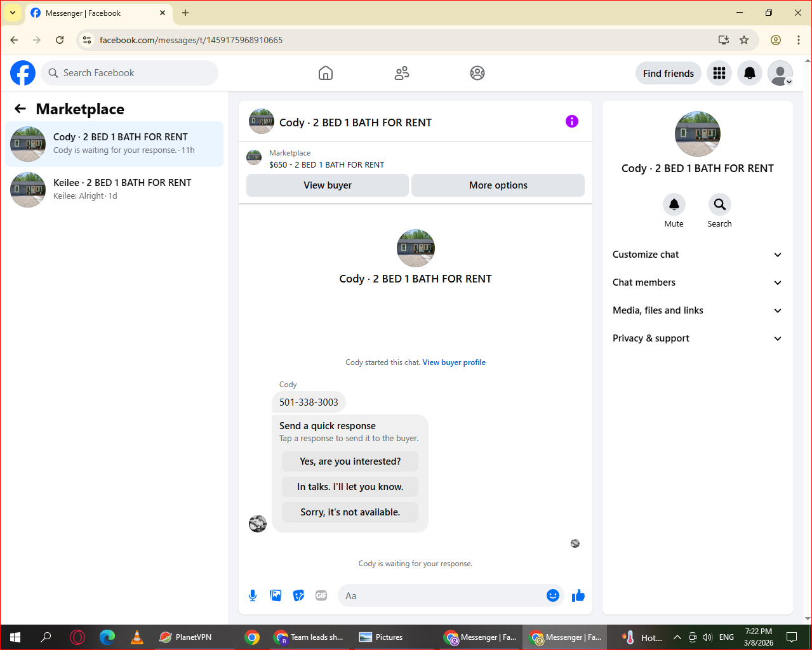Send a thumbs-up like
812x650 pixels.
pyautogui.click(x=578, y=595)
